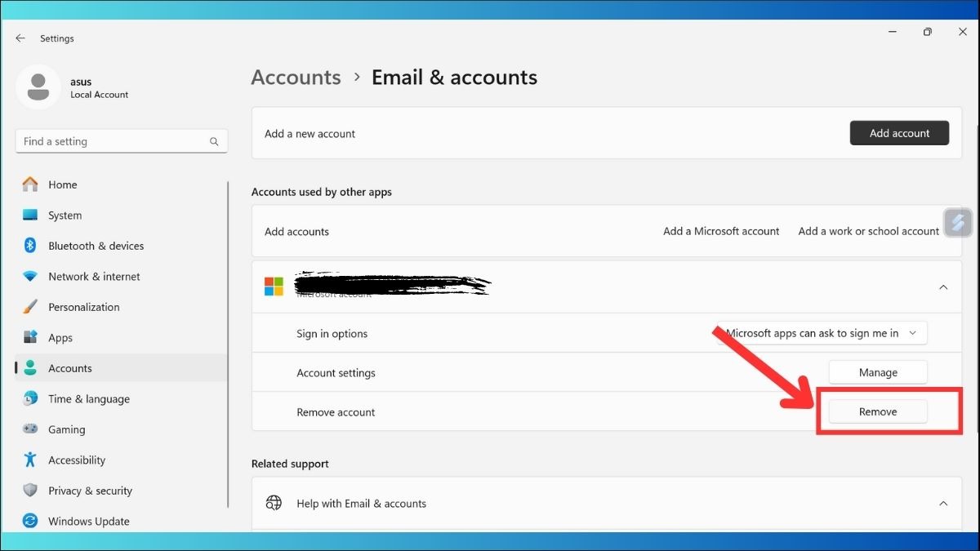The image size is (980, 551).
Task: Click the Add accounts row label
Action: pos(296,232)
